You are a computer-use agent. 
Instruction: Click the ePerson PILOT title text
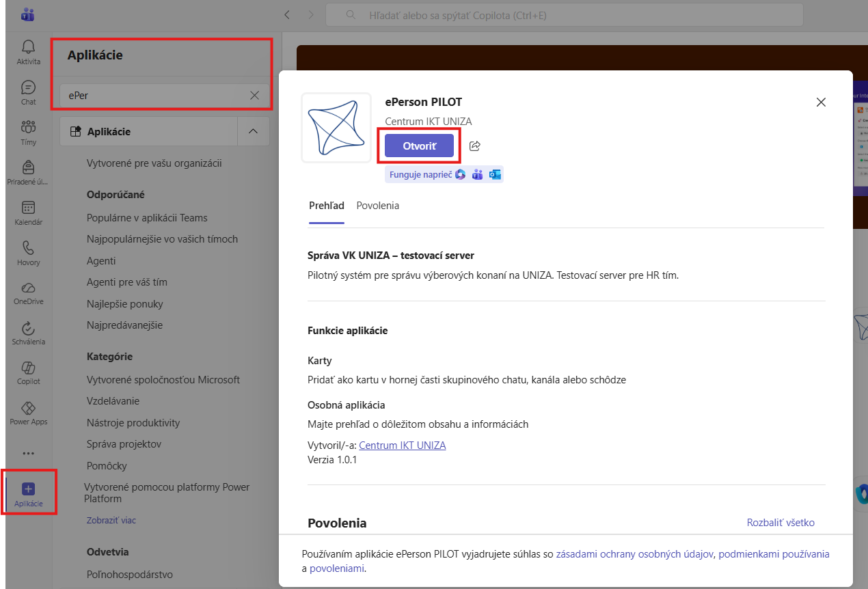coord(424,102)
